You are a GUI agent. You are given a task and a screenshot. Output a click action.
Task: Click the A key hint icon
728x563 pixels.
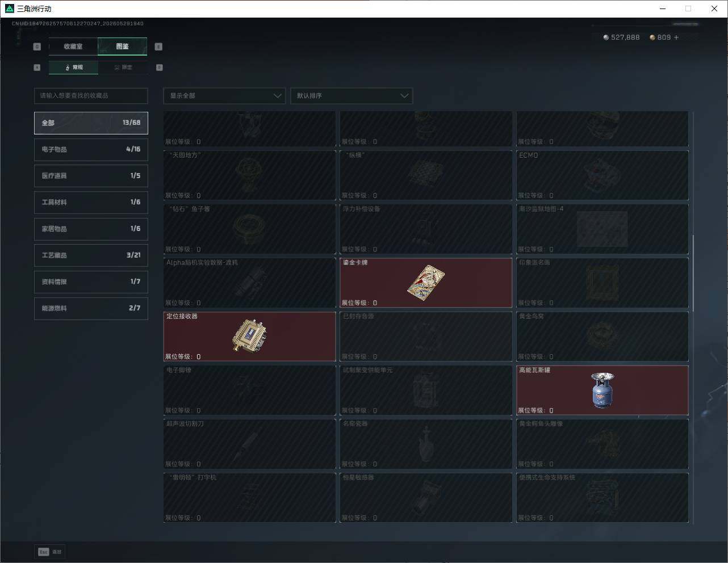coord(37,68)
